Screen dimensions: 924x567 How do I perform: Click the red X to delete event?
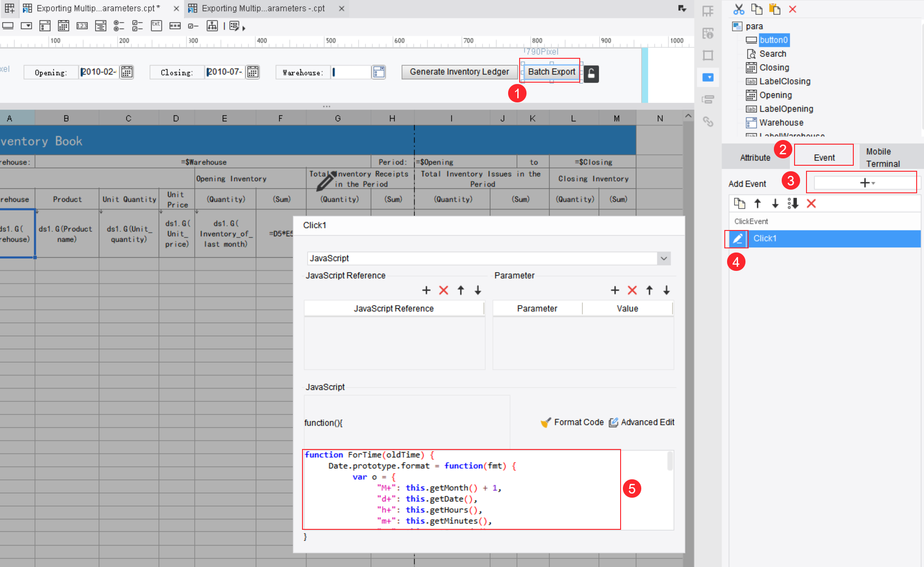click(811, 203)
